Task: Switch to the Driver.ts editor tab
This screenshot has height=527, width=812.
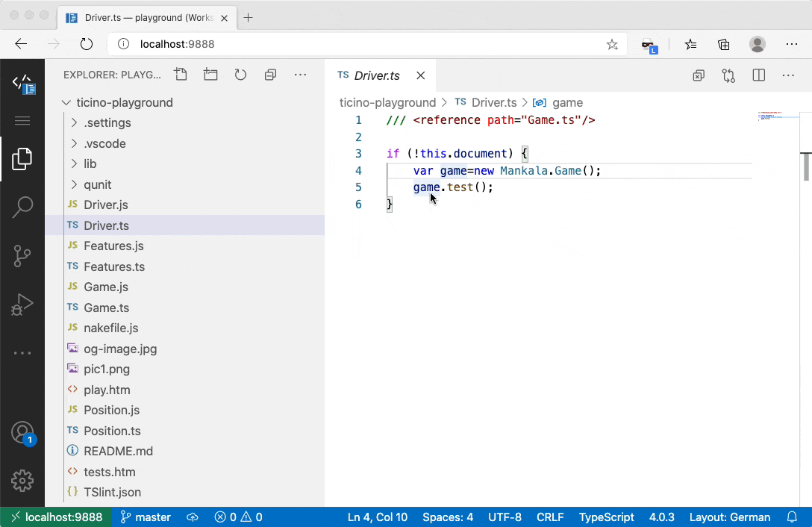Action: coord(376,75)
